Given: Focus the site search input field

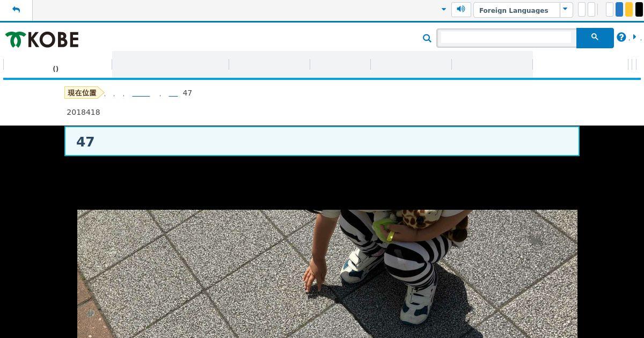Looking at the screenshot, I should click(507, 38).
